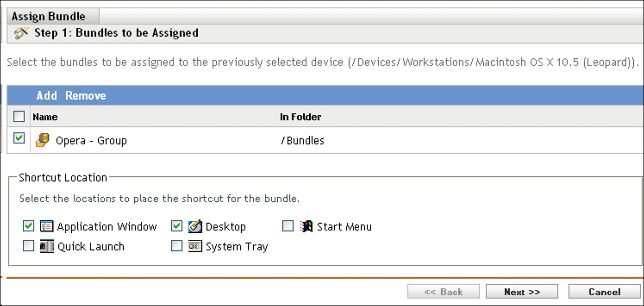Enable the Start Menu checkbox
The height and width of the screenshot is (306, 644).
tap(288, 226)
